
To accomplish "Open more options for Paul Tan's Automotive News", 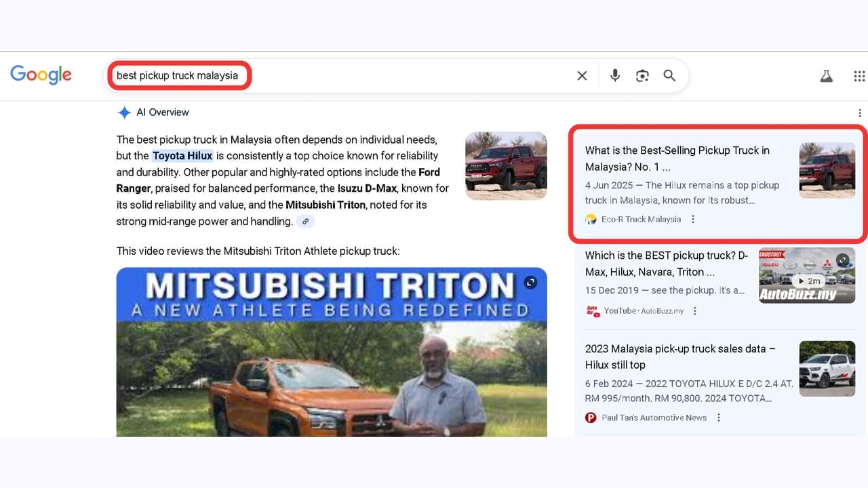I will click(719, 418).
